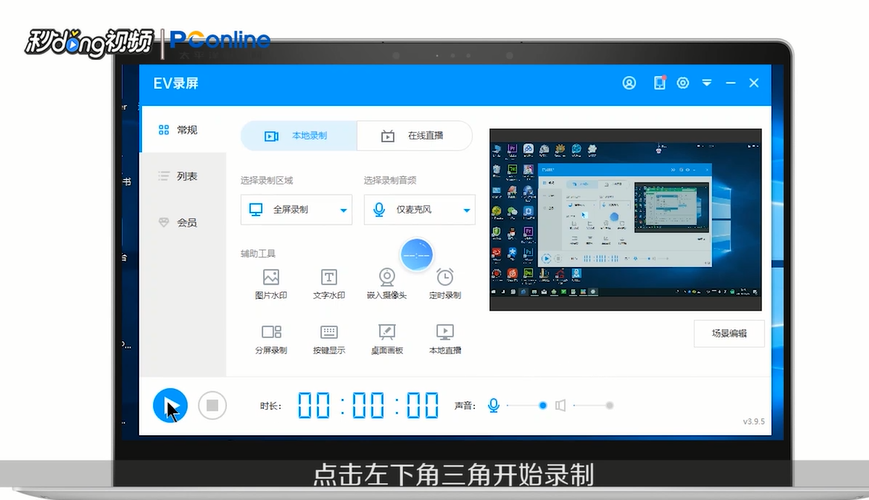
Task: Open the 定时录制 scheduled recording tool
Action: pyautogui.click(x=445, y=284)
